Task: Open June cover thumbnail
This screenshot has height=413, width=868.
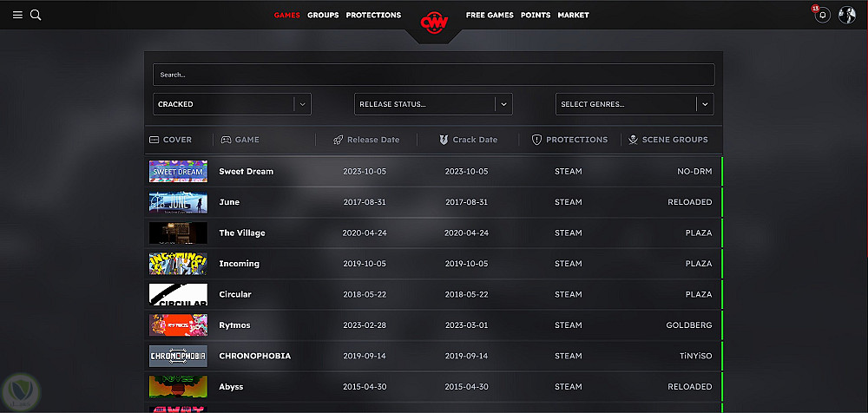Action: (x=178, y=202)
